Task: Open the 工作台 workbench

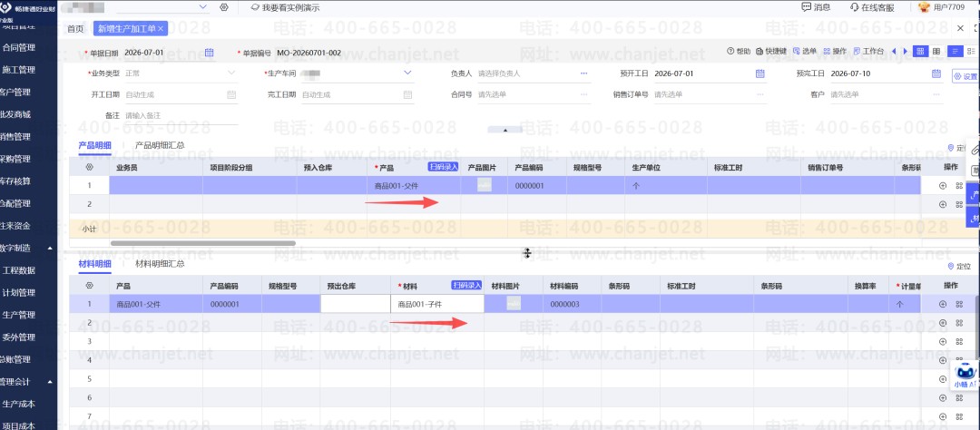Action: [868, 51]
